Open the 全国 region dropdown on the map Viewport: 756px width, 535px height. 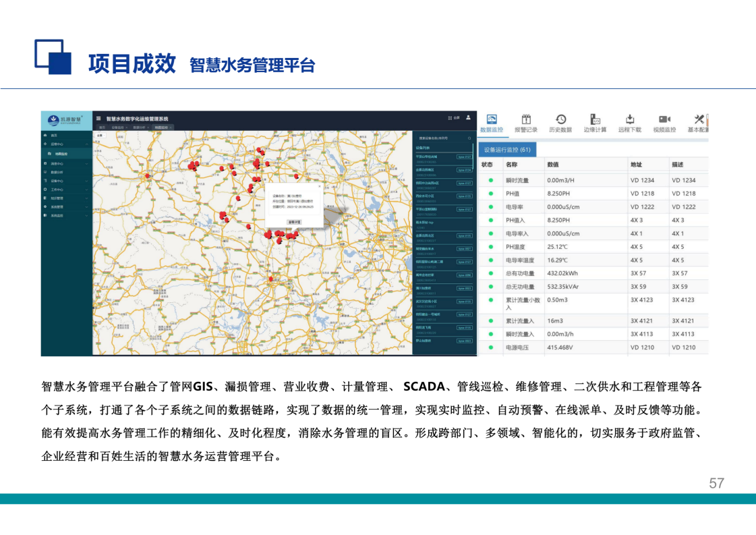(x=100, y=135)
